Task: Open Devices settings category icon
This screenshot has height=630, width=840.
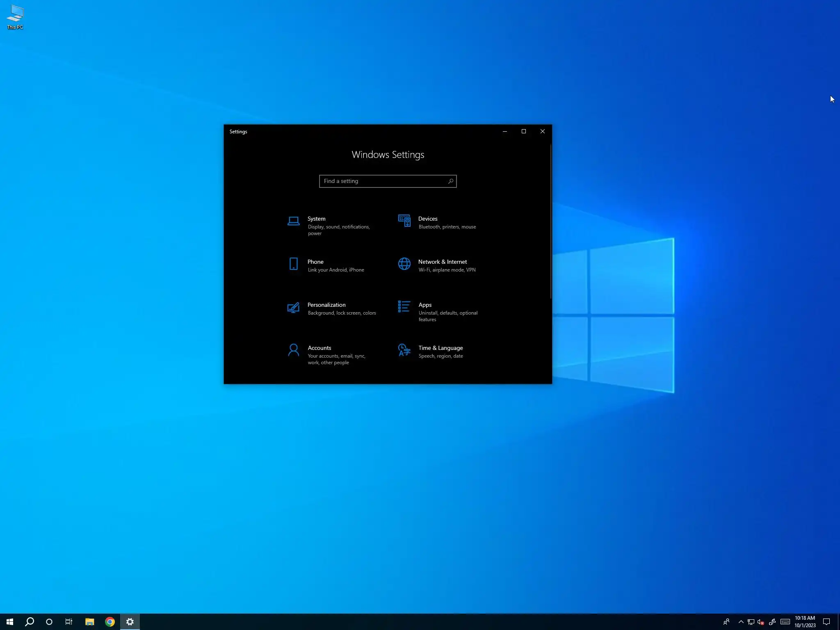Action: click(404, 221)
